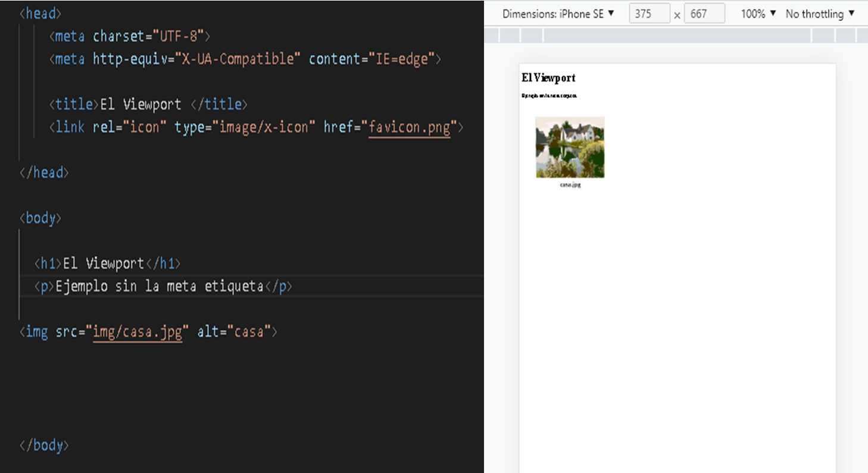Viewport: 868px width, 473px height.
Task: Click the meta charset="UTF-8" line
Action: [130, 36]
